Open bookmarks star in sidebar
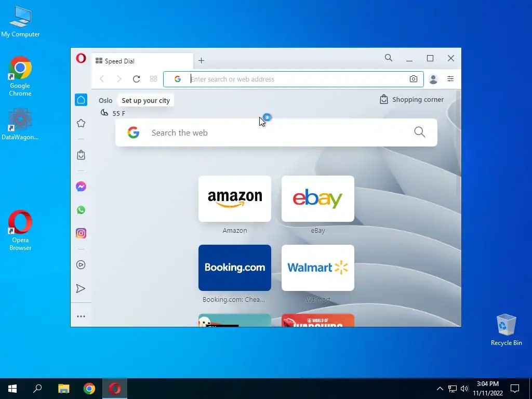Image resolution: width=532 pixels, height=399 pixels. (x=81, y=123)
